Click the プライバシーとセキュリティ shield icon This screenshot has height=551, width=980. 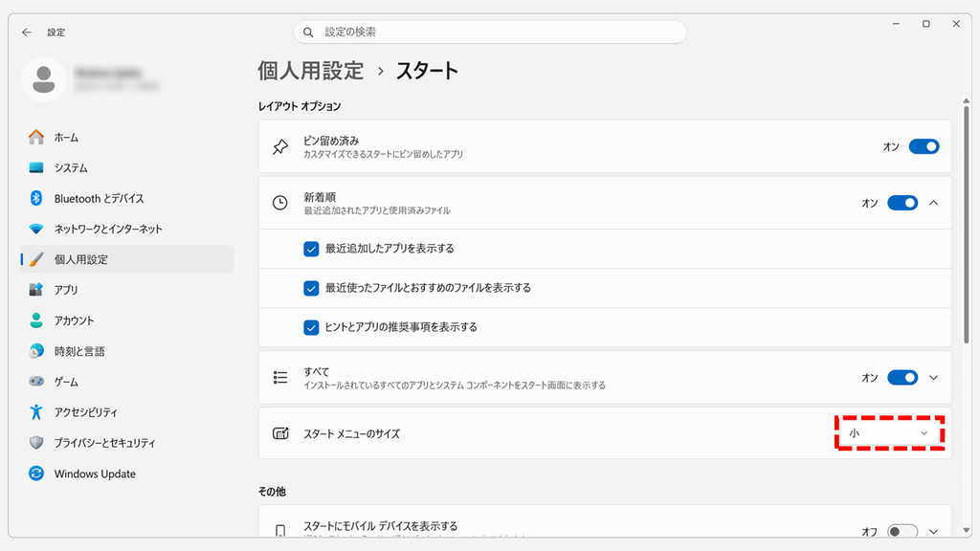[36, 442]
